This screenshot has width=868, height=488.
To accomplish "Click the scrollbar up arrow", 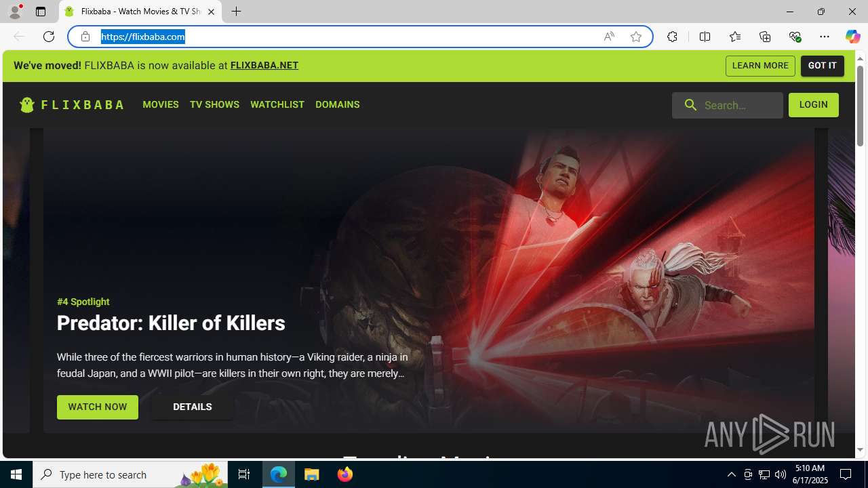I will pos(860,58).
